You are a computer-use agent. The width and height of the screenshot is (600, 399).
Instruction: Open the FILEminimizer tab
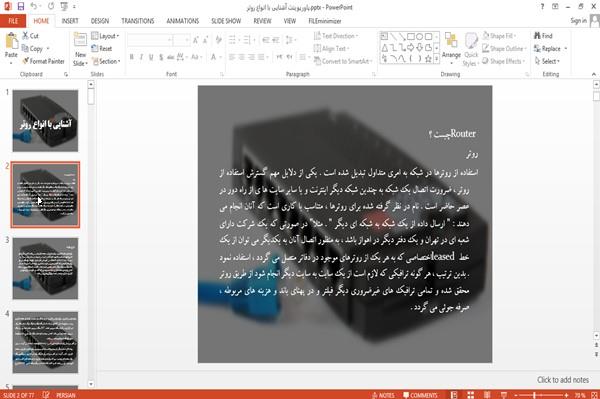pyautogui.click(x=325, y=21)
